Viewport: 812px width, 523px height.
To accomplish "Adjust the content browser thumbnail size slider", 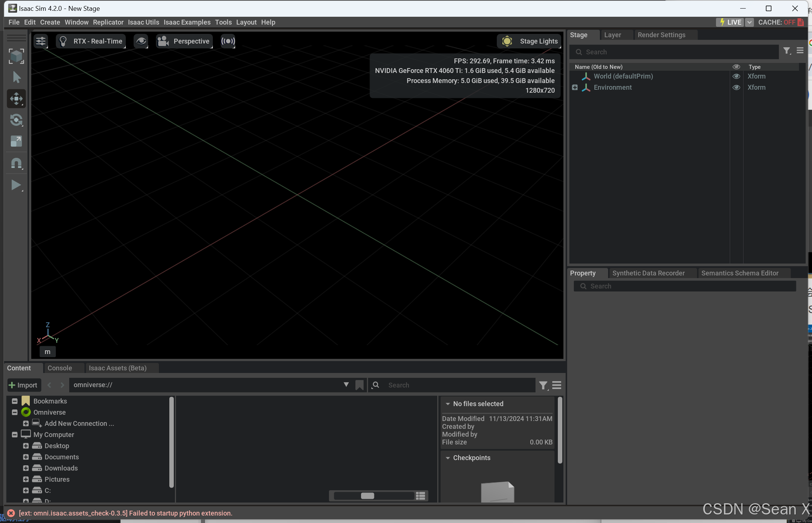I will tap(367, 496).
